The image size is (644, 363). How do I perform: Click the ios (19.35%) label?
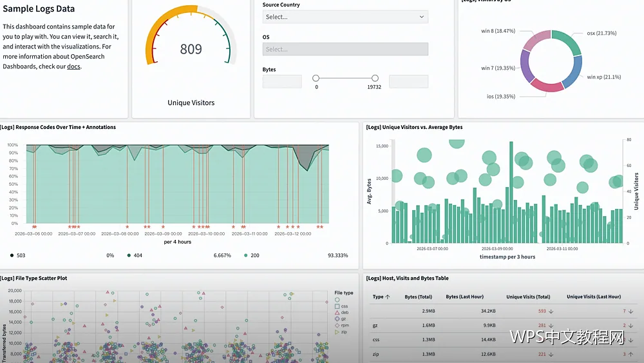(500, 97)
